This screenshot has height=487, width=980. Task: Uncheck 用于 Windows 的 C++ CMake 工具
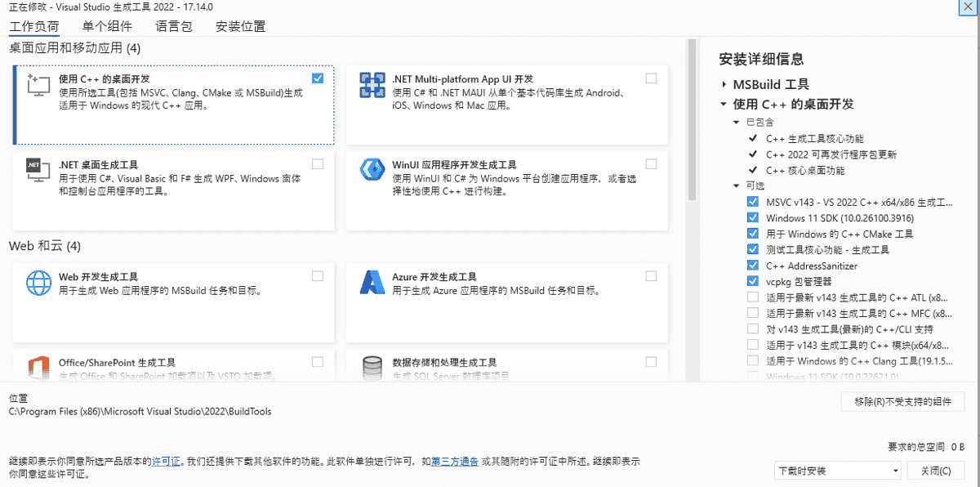752,234
